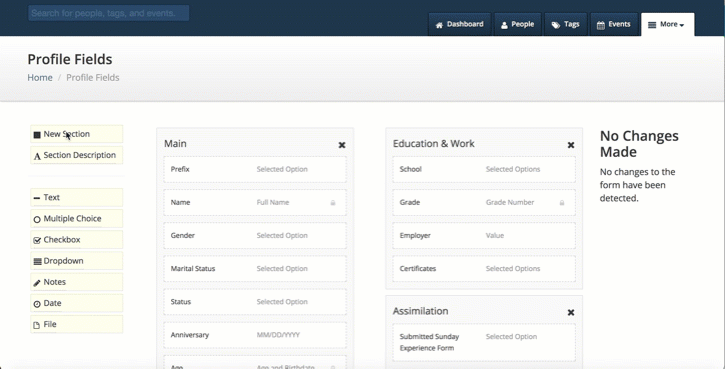Open the Dashboard tab
725x369 pixels.
(460, 24)
